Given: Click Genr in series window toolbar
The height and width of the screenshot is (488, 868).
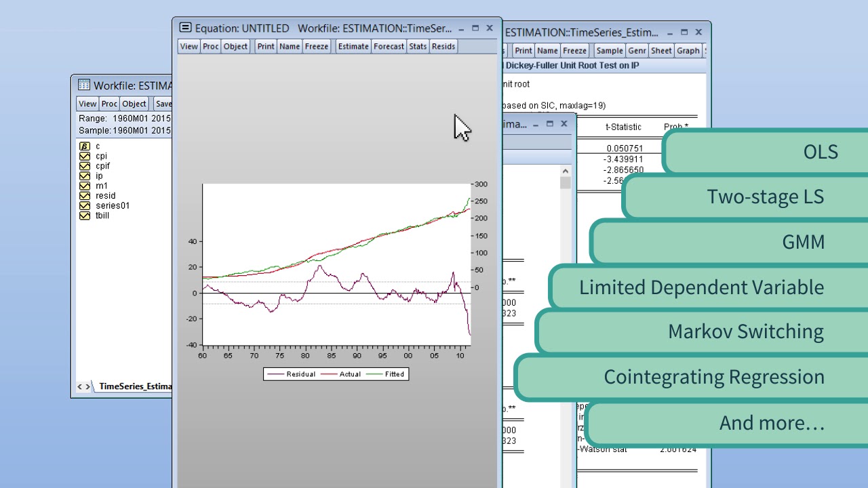Looking at the screenshot, I should pos(637,51).
